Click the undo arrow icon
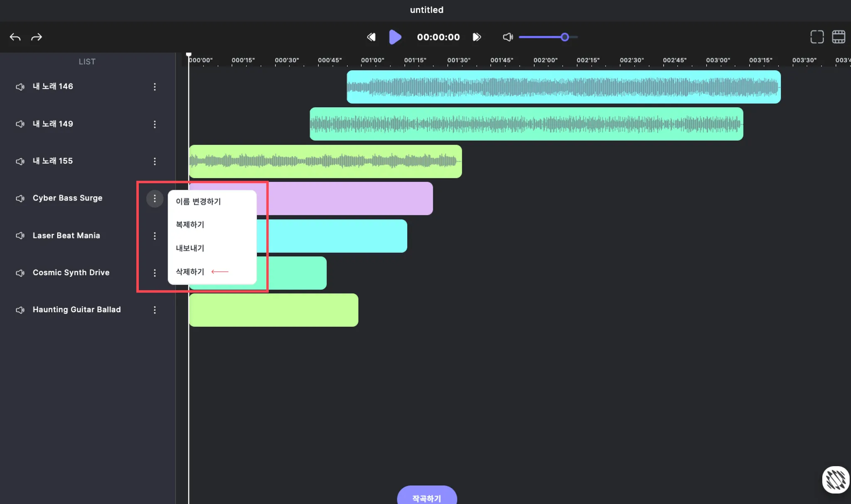The width and height of the screenshot is (851, 504). [15, 37]
